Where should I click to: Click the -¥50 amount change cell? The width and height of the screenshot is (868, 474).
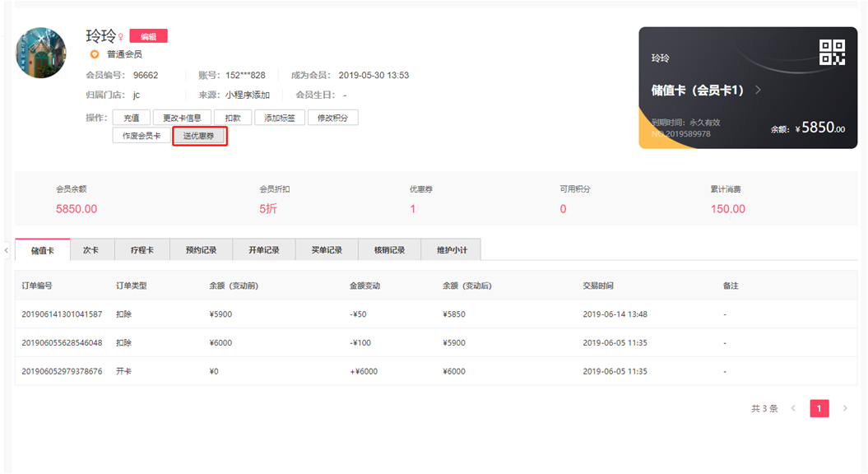(x=358, y=314)
